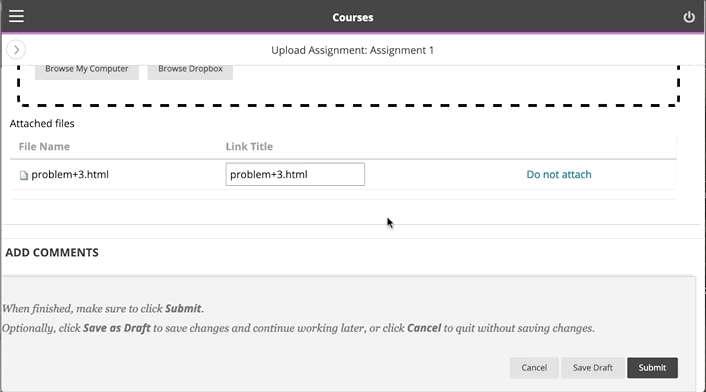
Task: Save the submission as draft
Action: (593, 368)
